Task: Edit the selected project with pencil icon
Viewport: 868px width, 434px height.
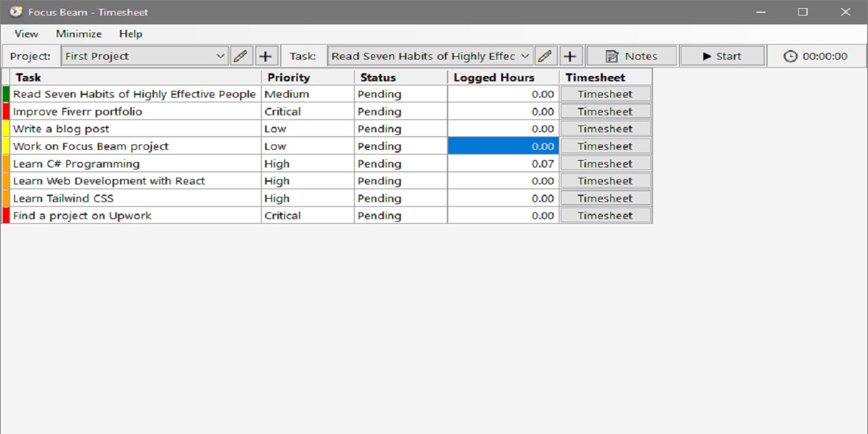Action: click(241, 56)
